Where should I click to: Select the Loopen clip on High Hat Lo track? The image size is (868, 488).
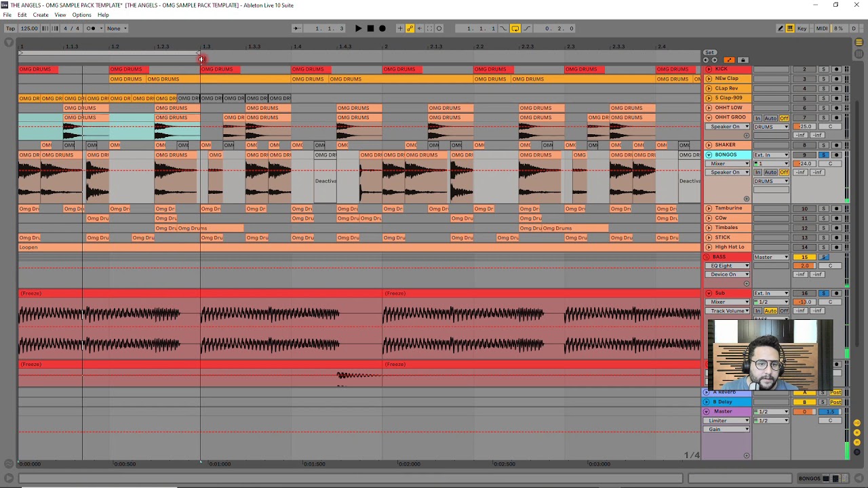point(359,247)
